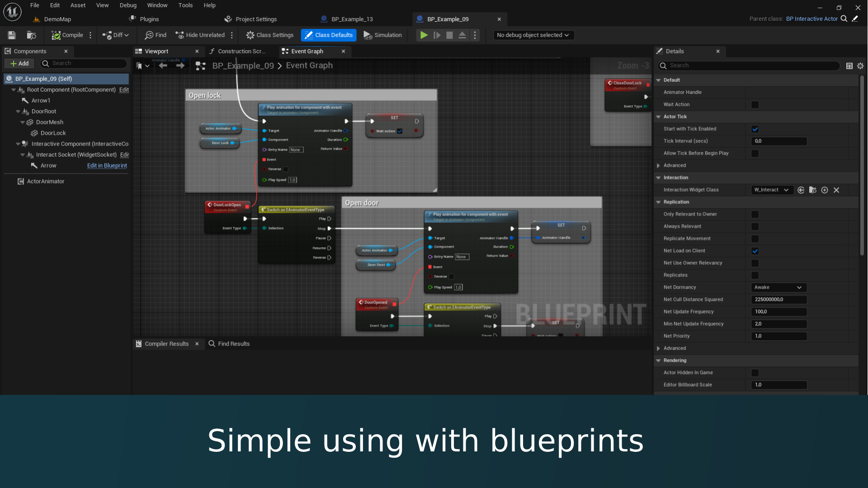Play the level in the editor
This screenshot has width=868, height=488.
[424, 35]
